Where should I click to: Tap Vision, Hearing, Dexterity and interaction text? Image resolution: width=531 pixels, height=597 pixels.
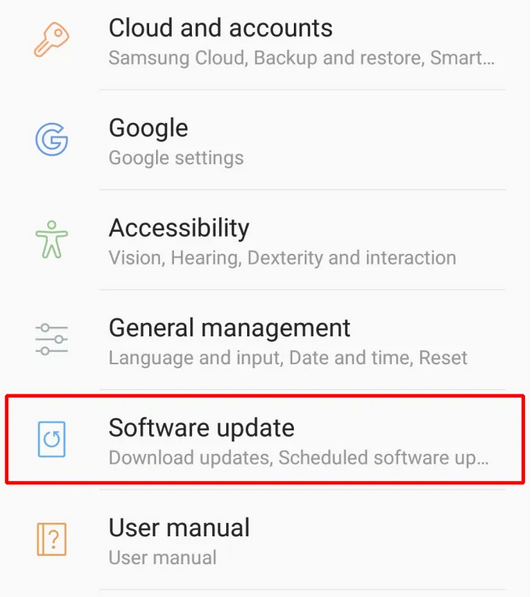282,258
